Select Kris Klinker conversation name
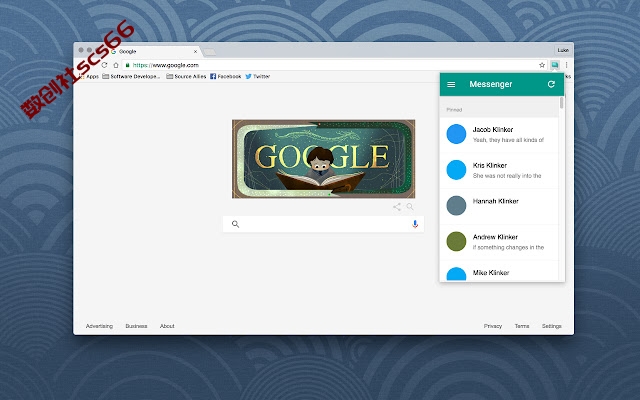The height and width of the screenshot is (400, 640). point(490,165)
